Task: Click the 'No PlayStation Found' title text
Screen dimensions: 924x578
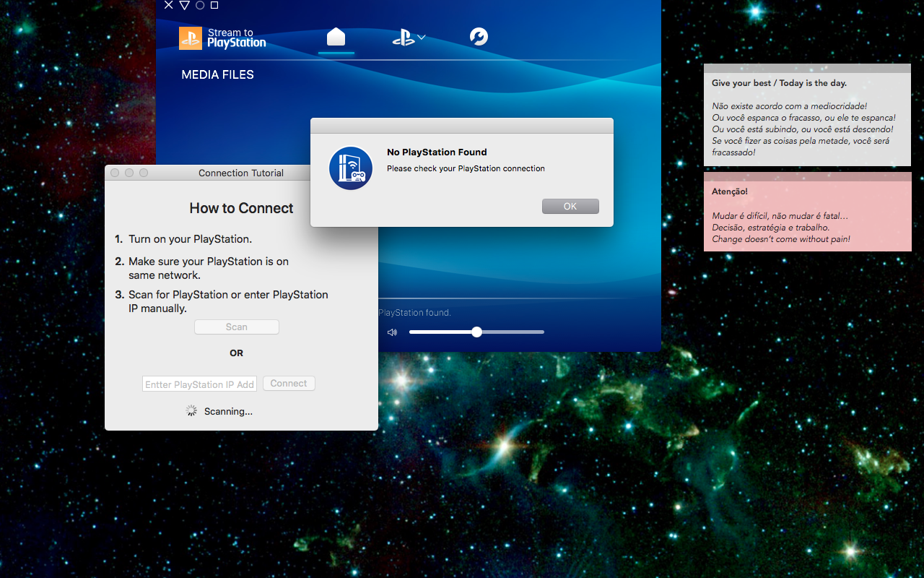Action: coord(437,152)
